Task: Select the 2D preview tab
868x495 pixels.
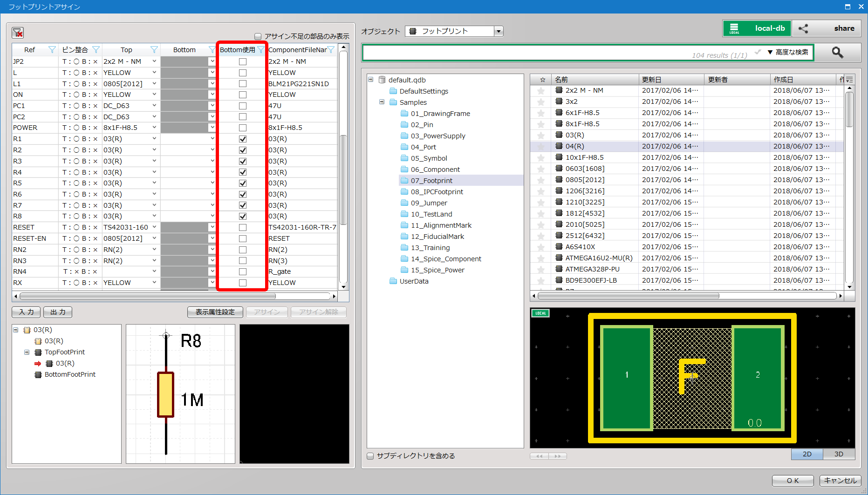Action: (807, 454)
